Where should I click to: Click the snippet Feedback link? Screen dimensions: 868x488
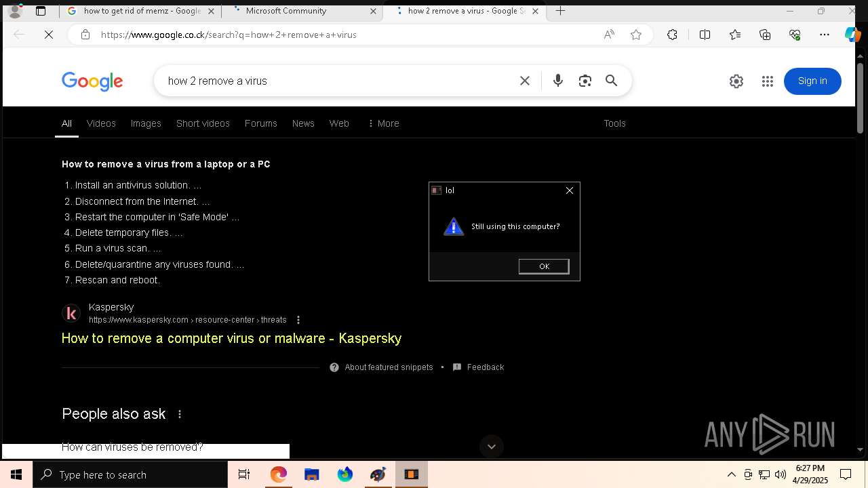486,367
